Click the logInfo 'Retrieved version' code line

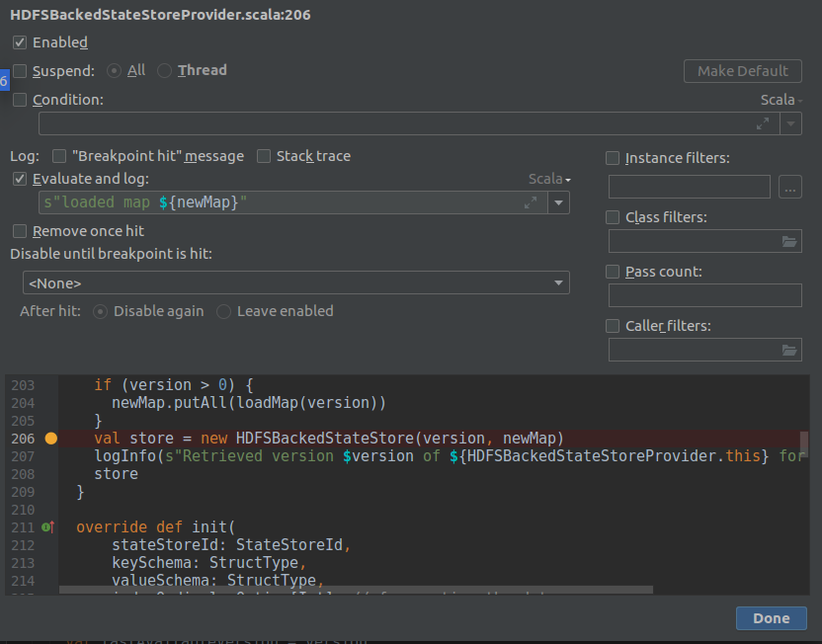pyautogui.click(x=449, y=456)
